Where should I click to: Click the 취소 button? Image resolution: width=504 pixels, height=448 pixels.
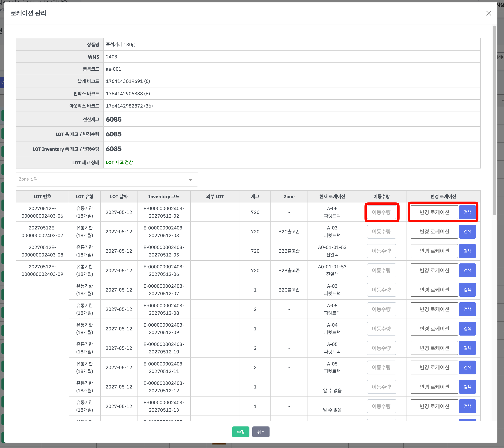coord(261,432)
